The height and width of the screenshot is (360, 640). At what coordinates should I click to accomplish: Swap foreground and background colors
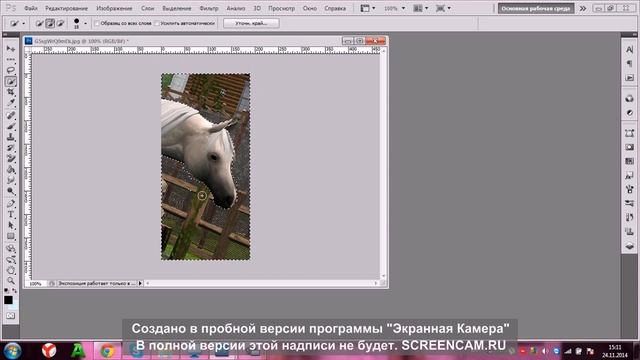(15, 290)
